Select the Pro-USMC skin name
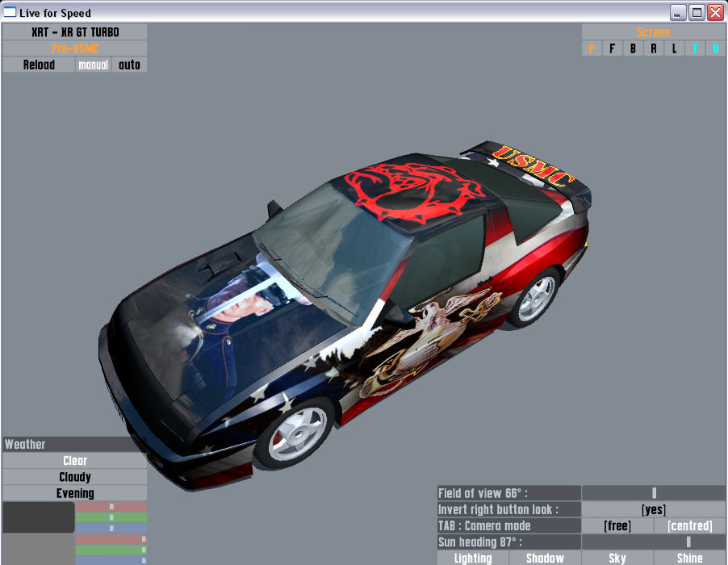The width and height of the screenshot is (728, 565). tap(75, 48)
